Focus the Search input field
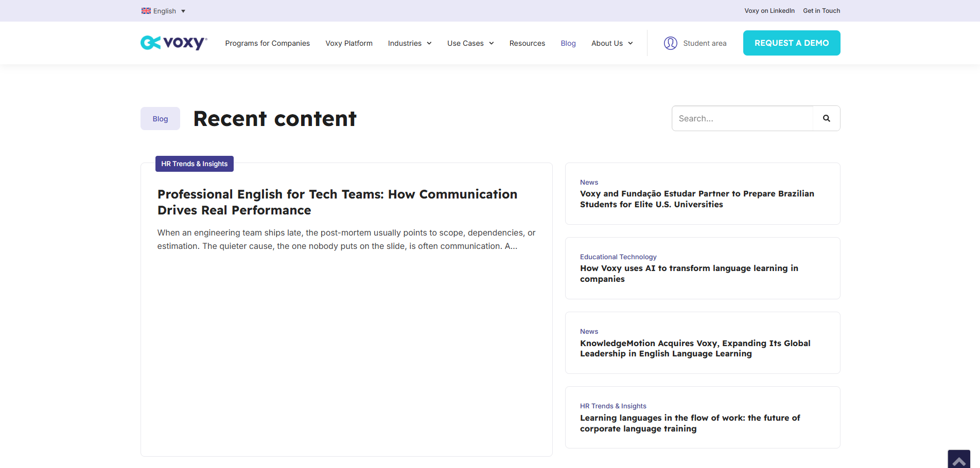 coord(742,118)
